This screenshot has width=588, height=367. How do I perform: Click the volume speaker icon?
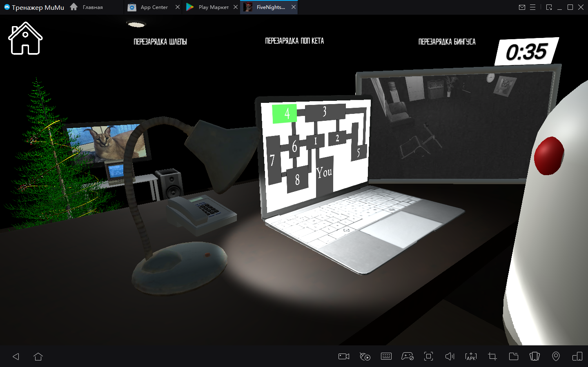[x=450, y=356]
